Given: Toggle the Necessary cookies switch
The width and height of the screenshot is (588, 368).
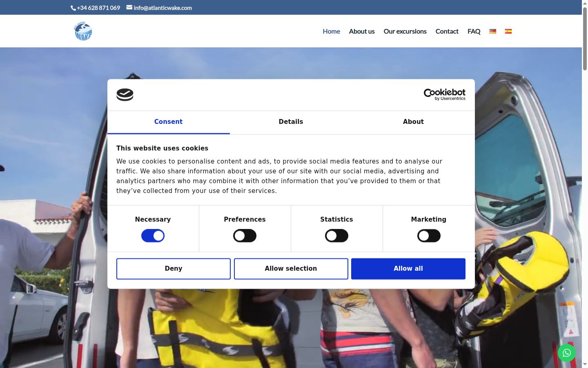Looking at the screenshot, I should [x=153, y=236].
